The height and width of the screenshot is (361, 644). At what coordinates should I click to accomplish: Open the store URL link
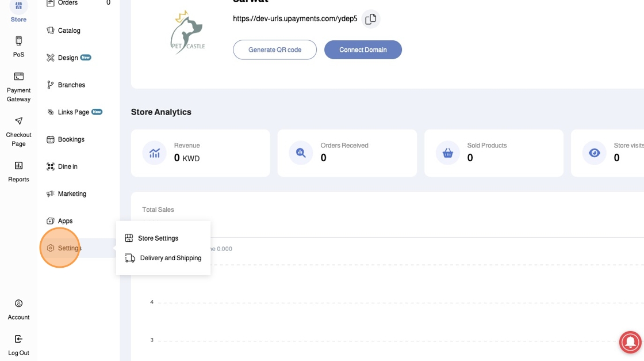295,19
